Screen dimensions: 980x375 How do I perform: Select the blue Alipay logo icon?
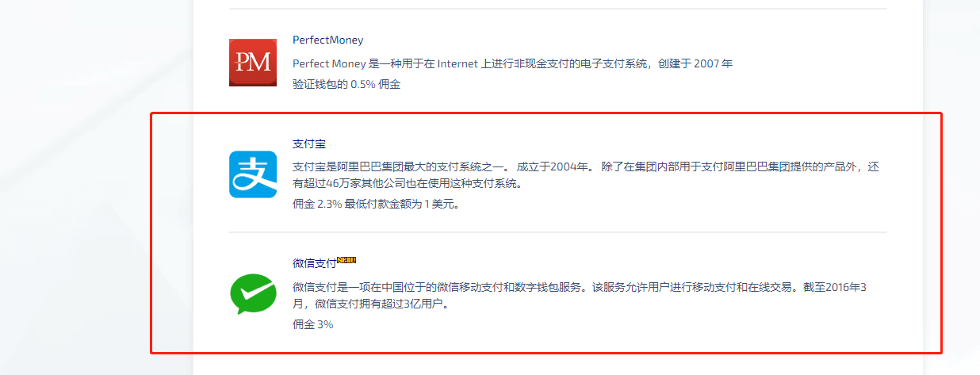(x=253, y=174)
